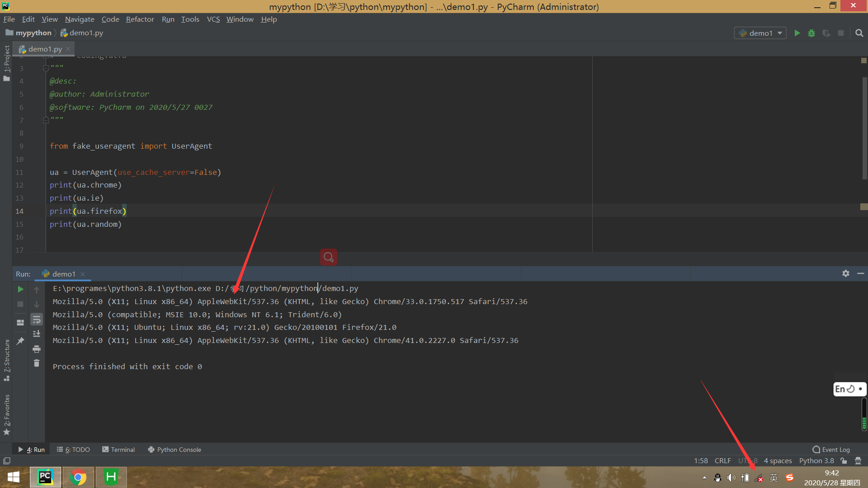Viewport: 868px width, 488px height.
Task: Click the print console output icon
Action: (37, 349)
